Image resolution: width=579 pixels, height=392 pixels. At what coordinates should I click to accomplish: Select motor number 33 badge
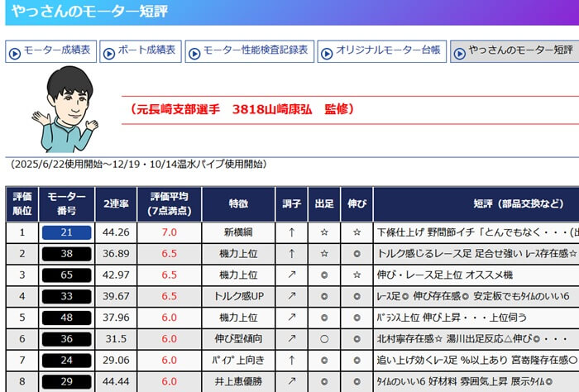click(67, 296)
